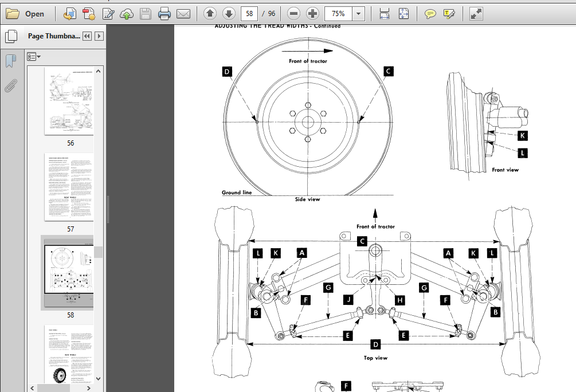Zoom in with plus button
This screenshot has height=392, width=576.
312,14
